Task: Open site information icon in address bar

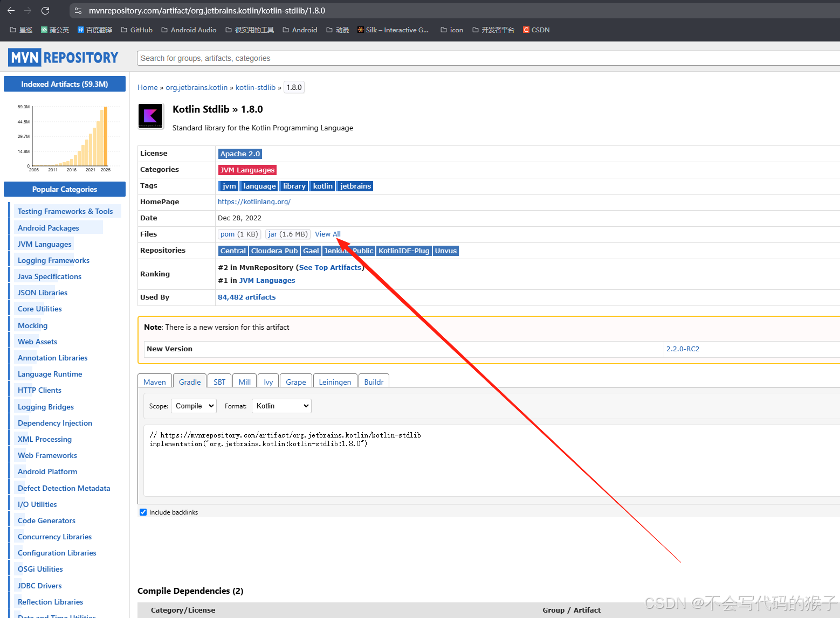Action: pyautogui.click(x=78, y=11)
